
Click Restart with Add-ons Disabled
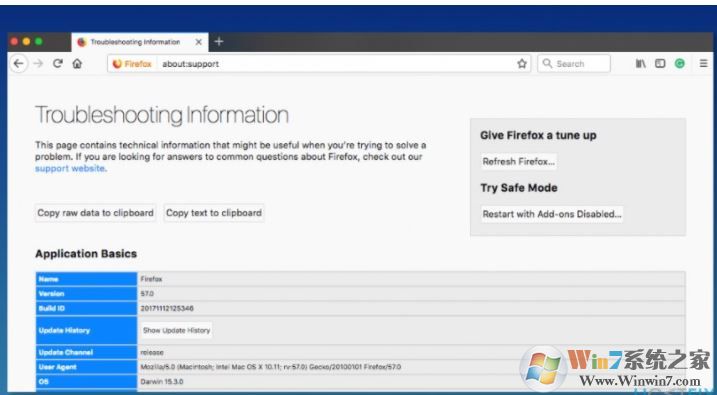552,214
